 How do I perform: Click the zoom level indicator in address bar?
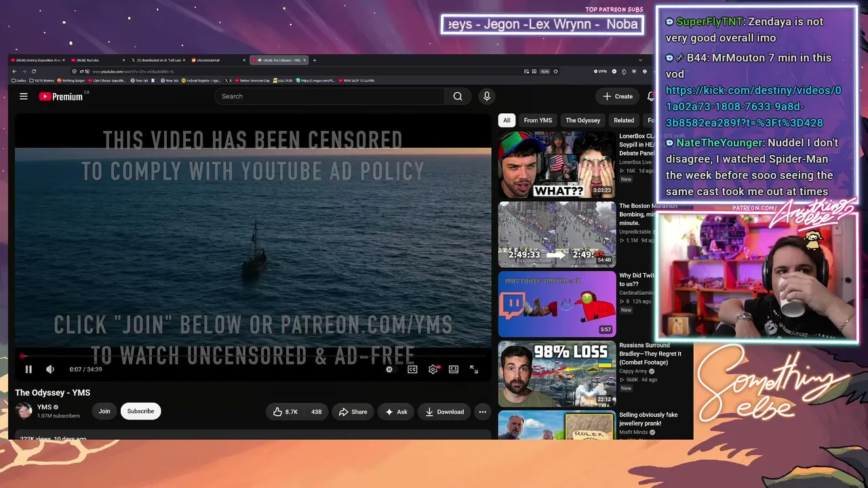click(545, 71)
